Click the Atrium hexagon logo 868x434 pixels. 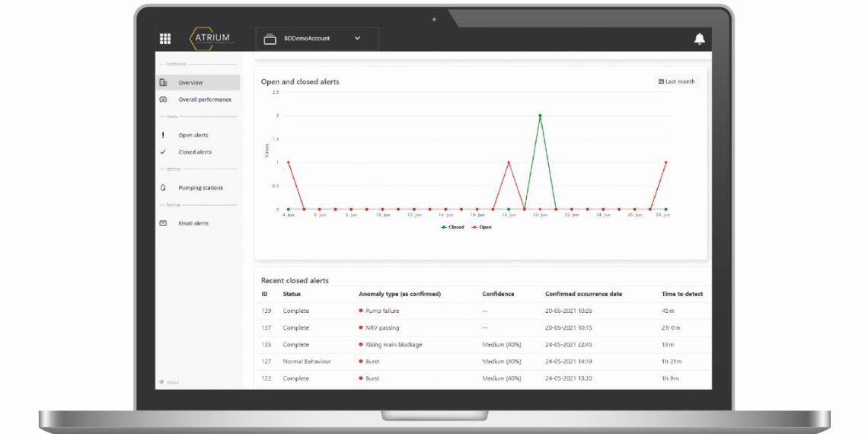click(x=209, y=39)
